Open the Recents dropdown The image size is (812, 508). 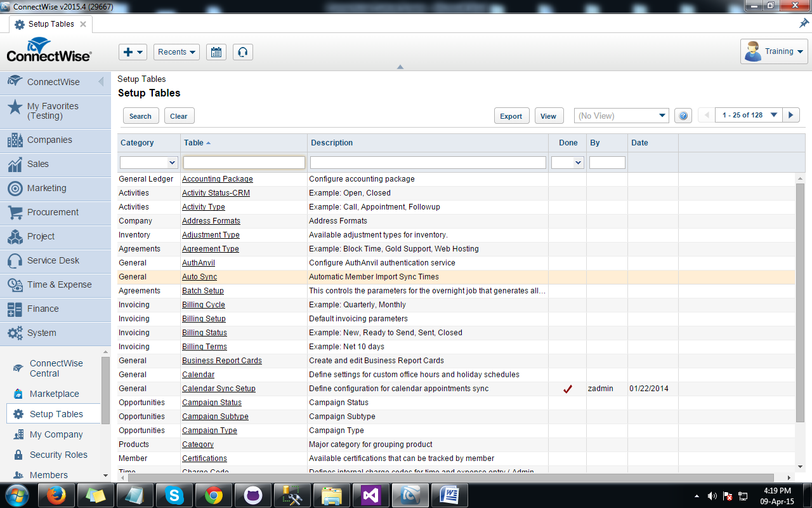coord(176,52)
